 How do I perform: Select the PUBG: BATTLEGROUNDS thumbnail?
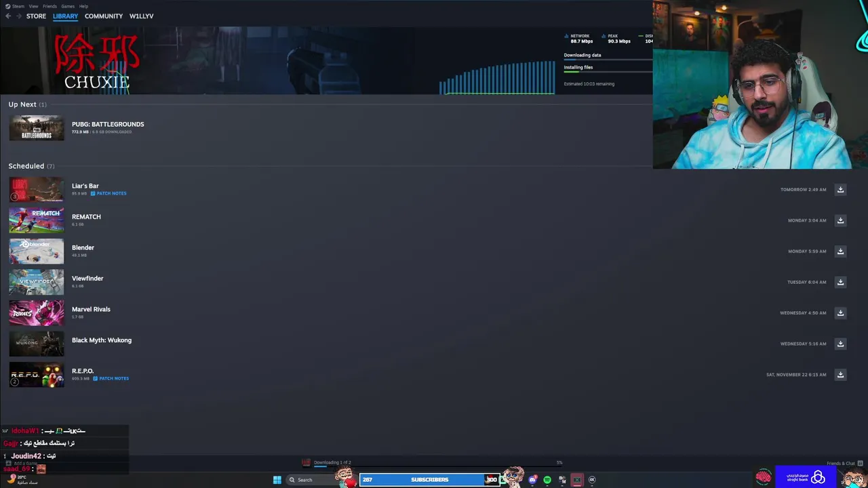pyautogui.click(x=37, y=128)
